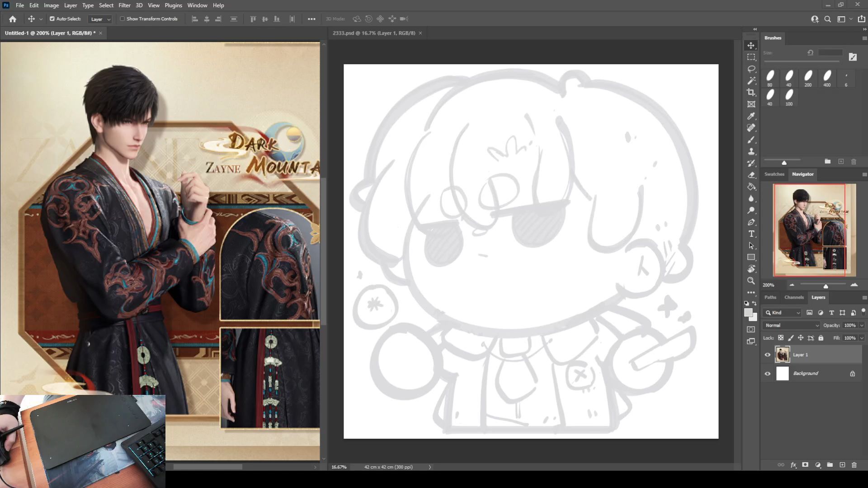Select the Pen tool
The image size is (868, 488).
tap(751, 222)
